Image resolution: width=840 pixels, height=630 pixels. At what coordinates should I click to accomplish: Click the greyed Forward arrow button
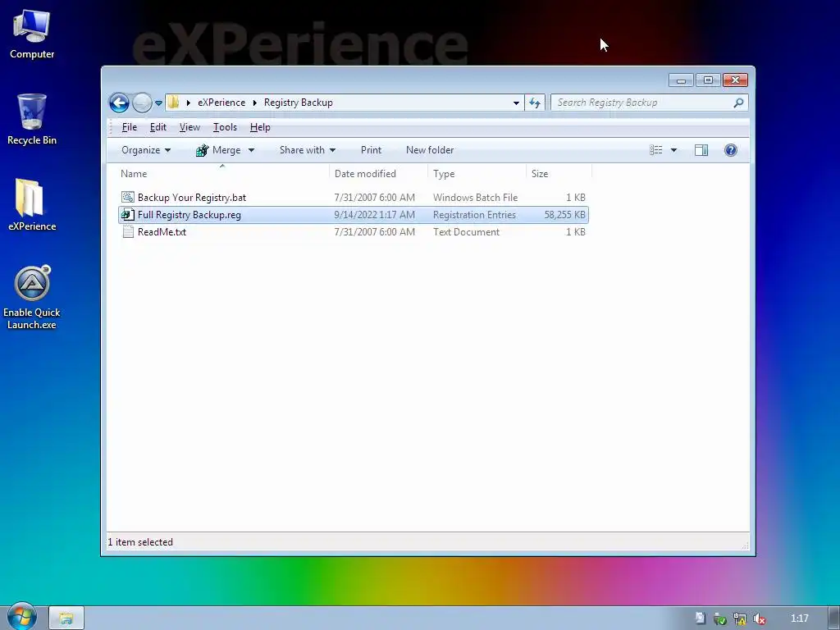[x=142, y=103]
